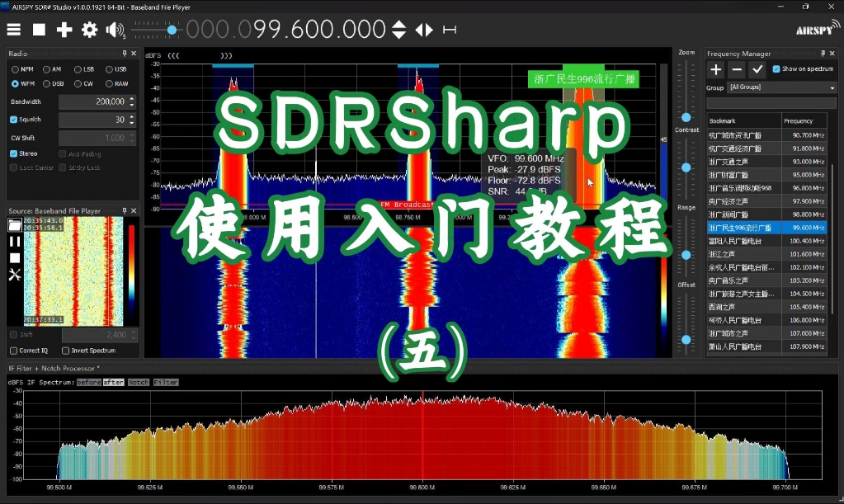Toggle the Filter option in IF Spectrum
Screen dimensions: 844x504
click(166, 383)
